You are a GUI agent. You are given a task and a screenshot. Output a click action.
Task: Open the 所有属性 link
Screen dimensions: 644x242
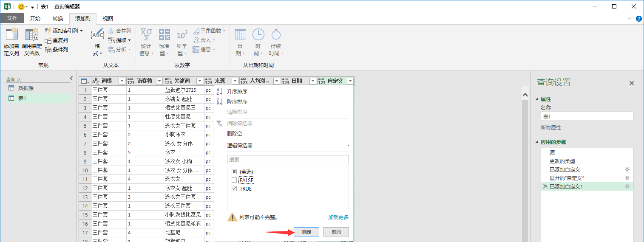[x=551, y=128]
